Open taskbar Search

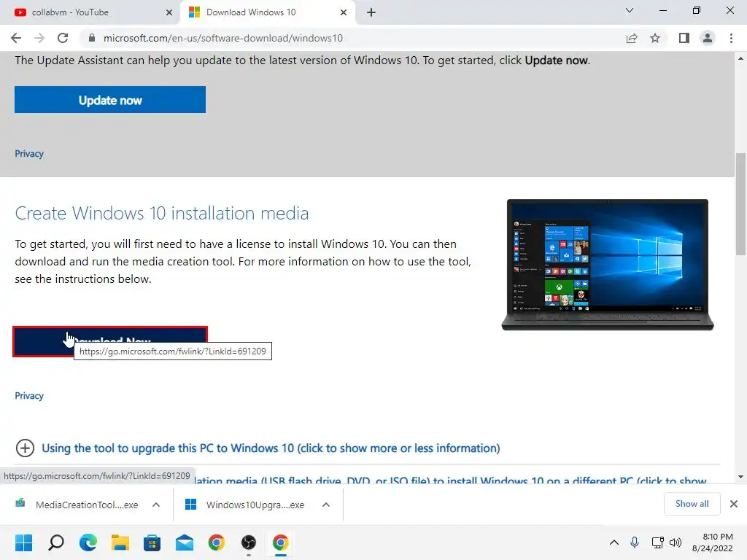(56, 542)
